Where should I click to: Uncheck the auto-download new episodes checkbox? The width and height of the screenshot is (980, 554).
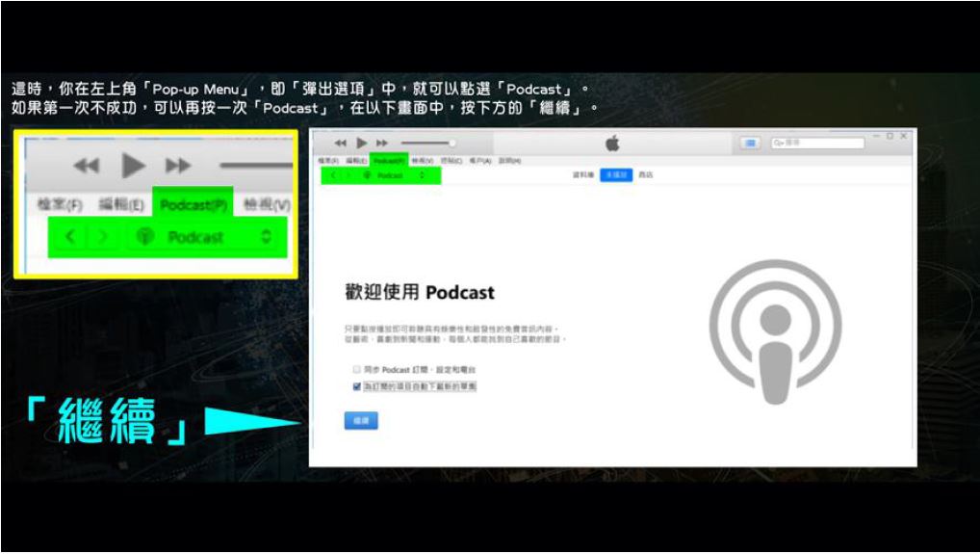tap(357, 387)
